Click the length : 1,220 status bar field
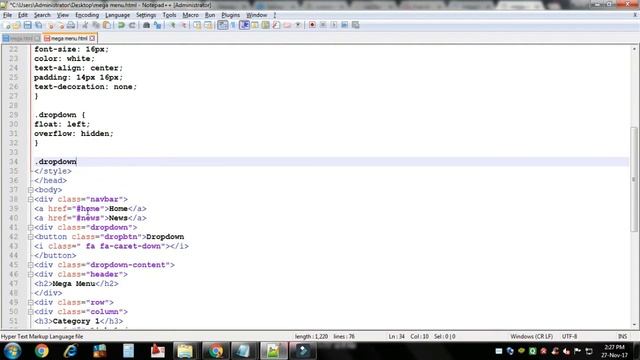Image resolution: width=640 pixels, height=360 pixels. coord(311,336)
